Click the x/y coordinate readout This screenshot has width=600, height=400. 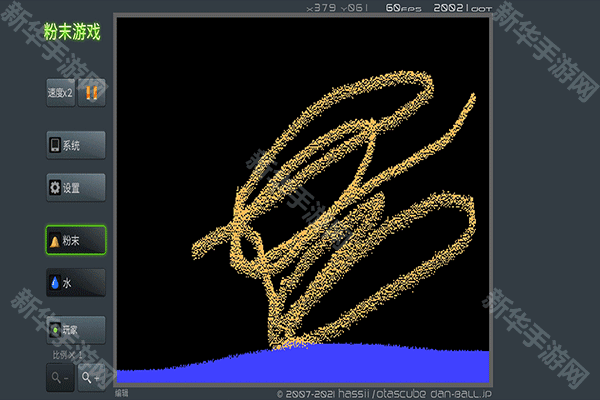[333, 8]
